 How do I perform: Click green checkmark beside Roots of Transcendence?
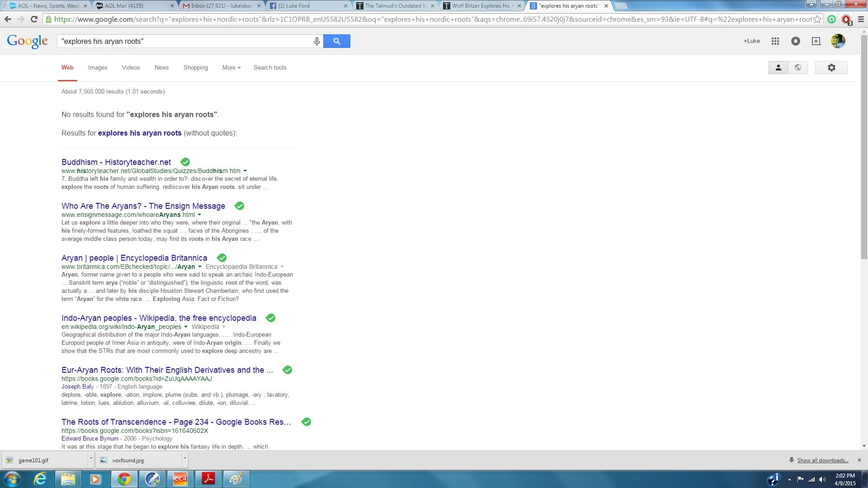click(x=306, y=422)
